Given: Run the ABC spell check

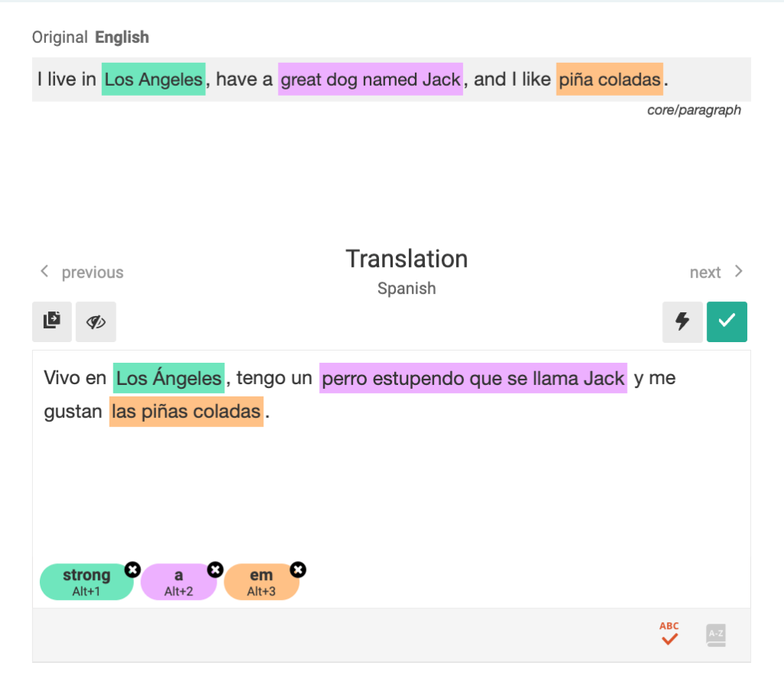Looking at the screenshot, I should coord(668,634).
